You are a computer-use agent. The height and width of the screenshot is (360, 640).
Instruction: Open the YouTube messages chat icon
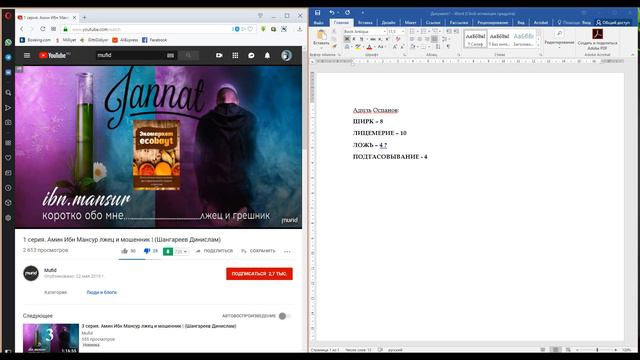pyautogui.click(x=251, y=55)
